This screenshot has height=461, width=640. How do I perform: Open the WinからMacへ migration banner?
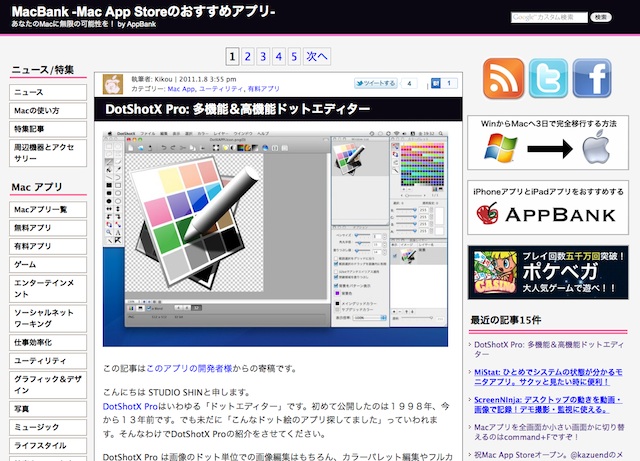[x=548, y=142]
